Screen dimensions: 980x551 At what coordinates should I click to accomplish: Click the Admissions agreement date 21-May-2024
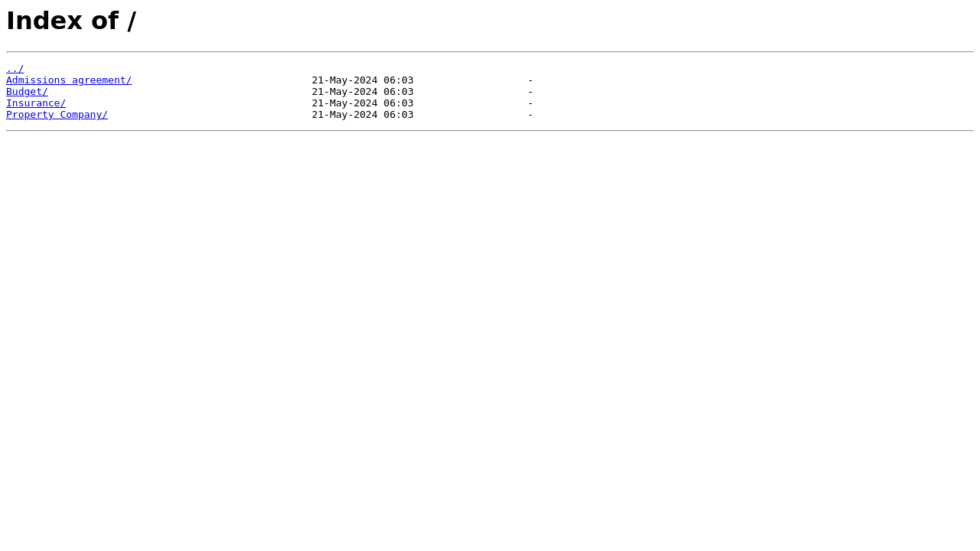(345, 80)
